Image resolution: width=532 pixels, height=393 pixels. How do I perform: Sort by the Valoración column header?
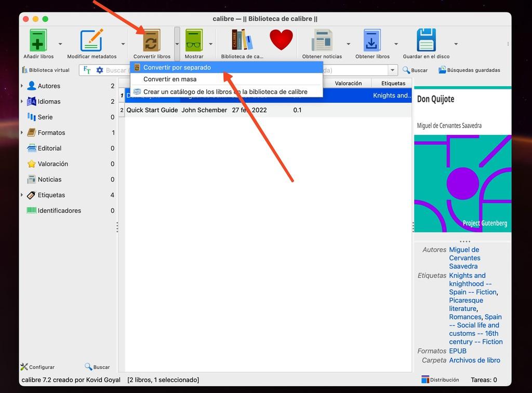tap(348, 83)
